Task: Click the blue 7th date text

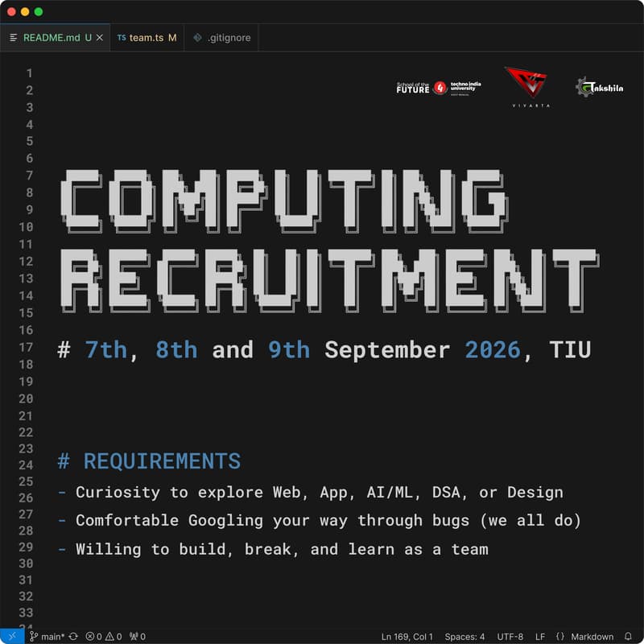Action: pos(106,350)
